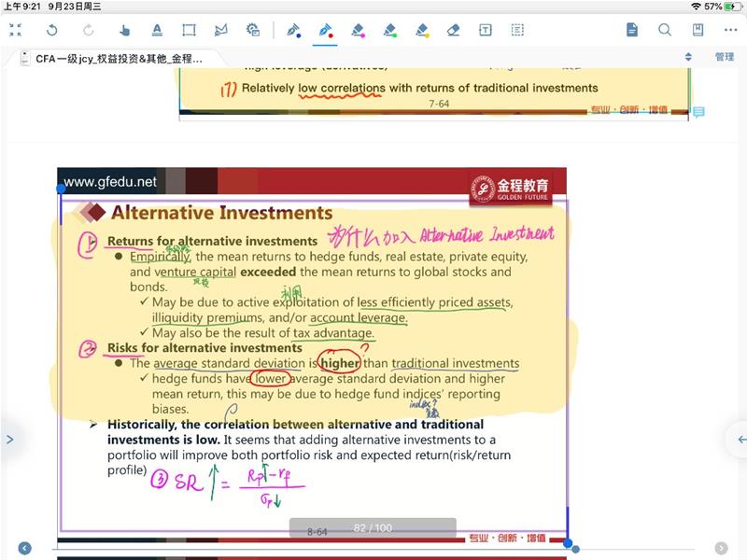Tap the 金程教育 Golden Future logo
This screenshot has width=747, height=560.
point(510,189)
